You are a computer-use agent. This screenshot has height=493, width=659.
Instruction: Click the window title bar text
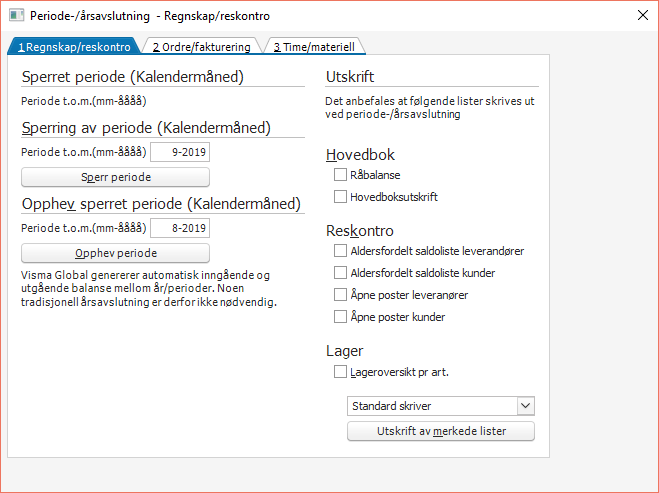(x=150, y=17)
